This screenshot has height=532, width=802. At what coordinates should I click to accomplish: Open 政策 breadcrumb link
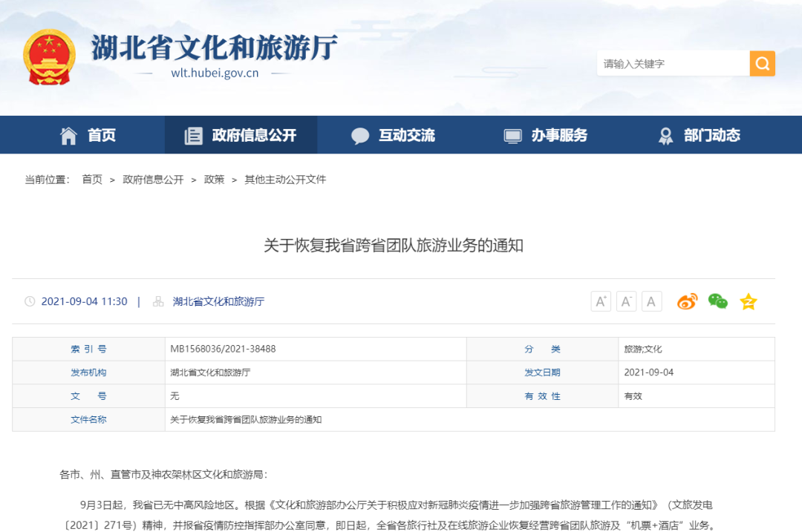click(x=214, y=180)
